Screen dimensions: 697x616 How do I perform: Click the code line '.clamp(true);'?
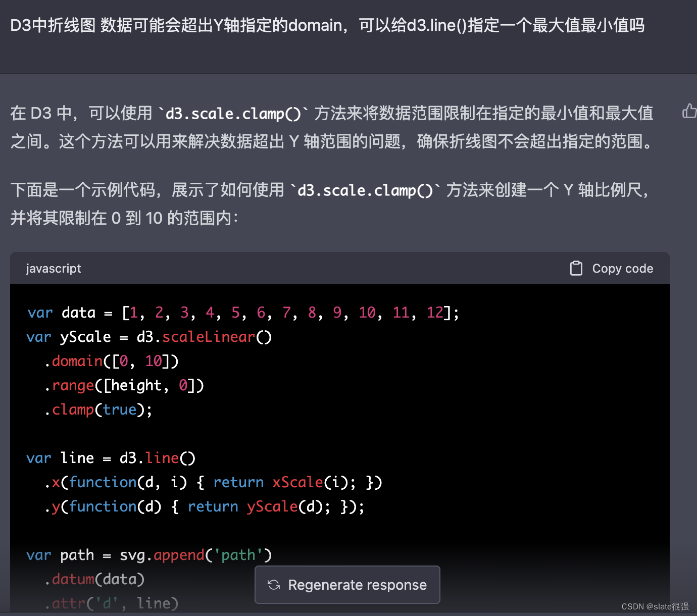(98, 409)
